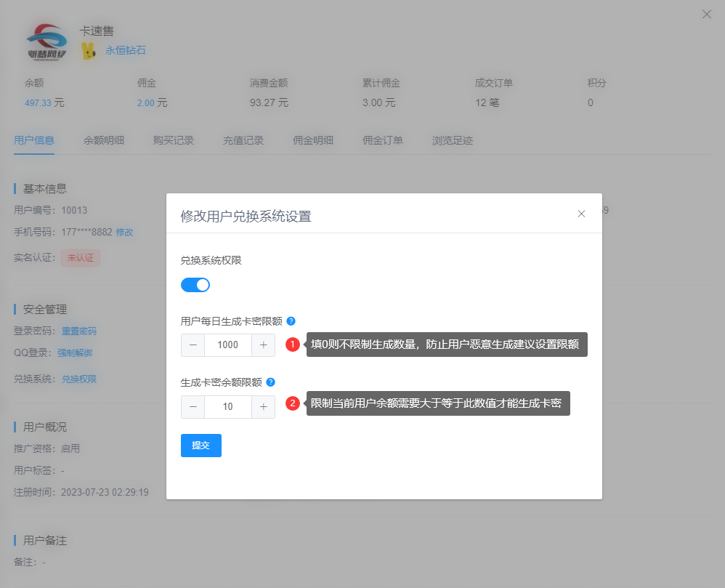This screenshot has height=588, width=725.
Task: Click the 用户备注 section heading
Action: pyautogui.click(x=45, y=540)
